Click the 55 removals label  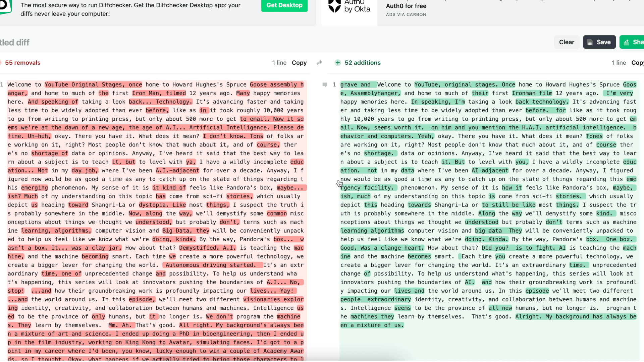[x=22, y=63]
